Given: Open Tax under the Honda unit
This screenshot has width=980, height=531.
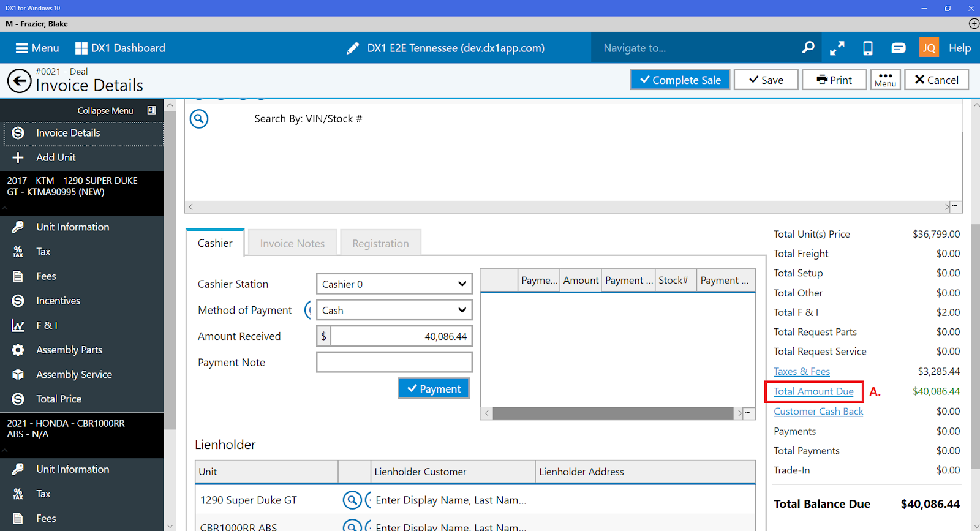Looking at the screenshot, I should click(82, 494).
